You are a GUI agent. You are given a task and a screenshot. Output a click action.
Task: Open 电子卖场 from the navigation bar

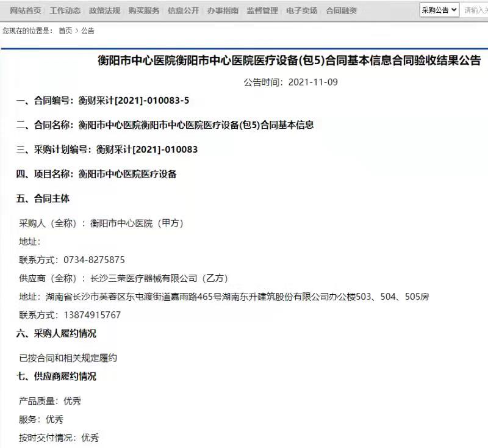click(302, 11)
